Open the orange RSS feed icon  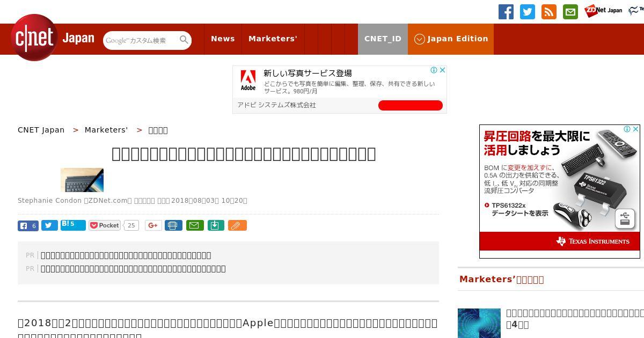549,12
